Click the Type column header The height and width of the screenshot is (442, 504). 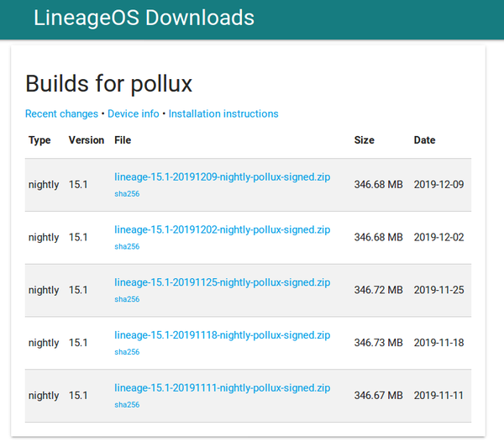click(39, 140)
